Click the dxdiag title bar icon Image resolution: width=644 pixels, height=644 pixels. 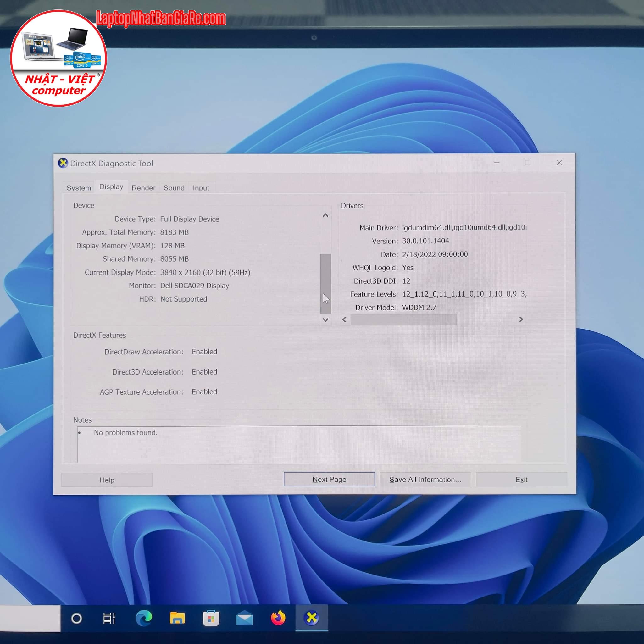pyautogui.click(x=63, y=163)
